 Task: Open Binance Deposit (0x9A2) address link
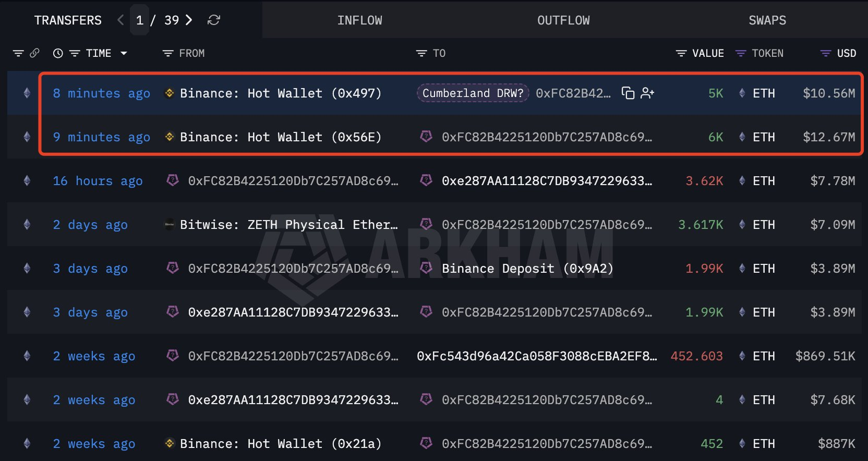pos(527,269)
